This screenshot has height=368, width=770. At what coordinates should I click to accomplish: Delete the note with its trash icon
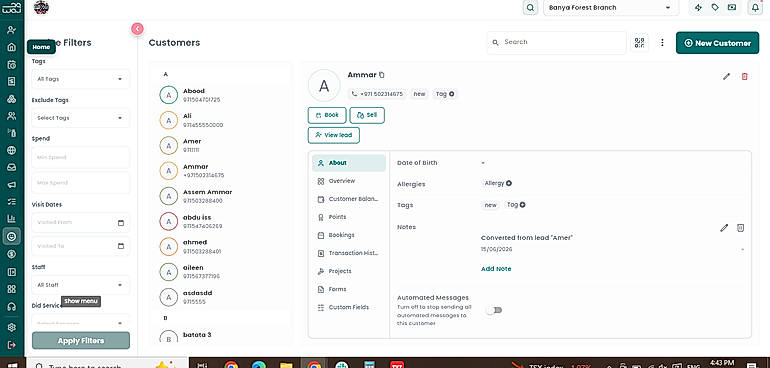pos(741,227)
